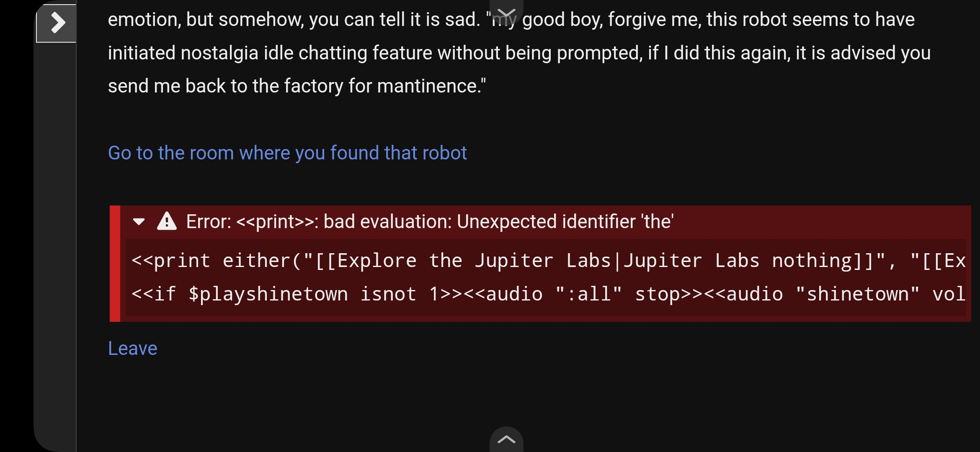
Task: Click the dark collapsed sidebar strip
Action: point(55,247)
